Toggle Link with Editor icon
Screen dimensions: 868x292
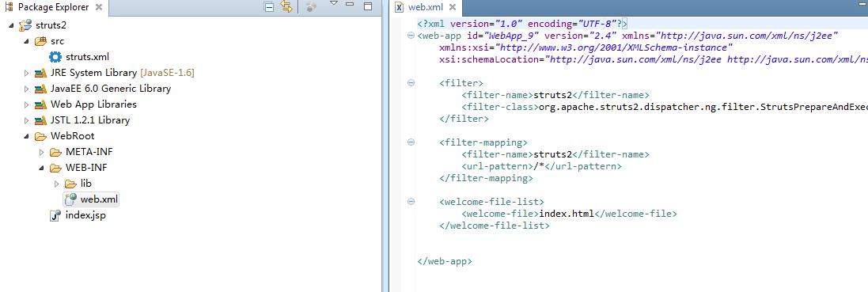(x=286, y=7)
